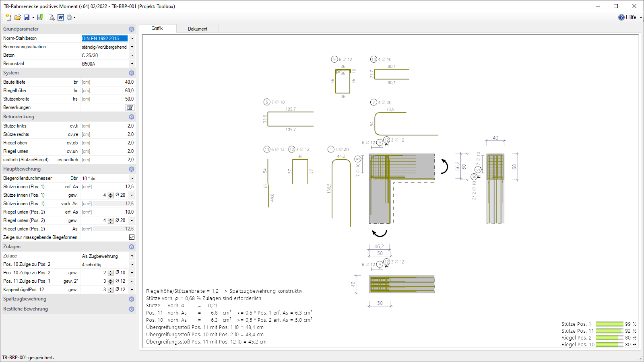The height and width of the screenshot is (362, 644).
Task: Adjust bar count stepper for Pos. 11 Zulge
Action: pyautogui.click(x=111, y=281)
